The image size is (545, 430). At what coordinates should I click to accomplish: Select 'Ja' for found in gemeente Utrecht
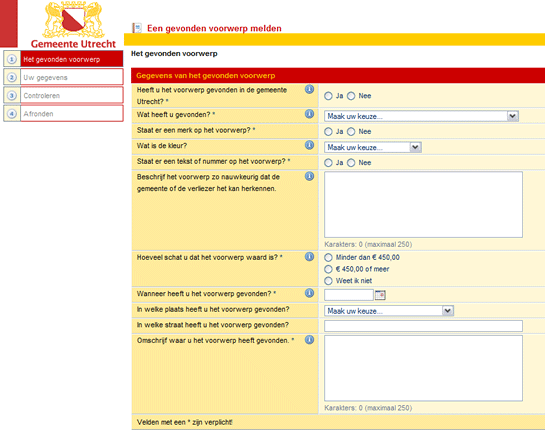tap(328, 96)
